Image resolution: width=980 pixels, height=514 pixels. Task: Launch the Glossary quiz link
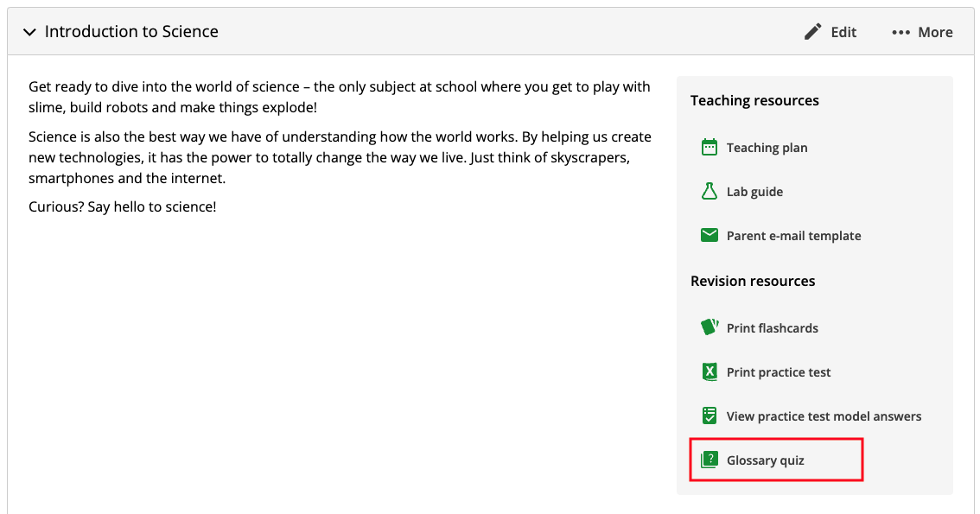click(x=765, y=460)
